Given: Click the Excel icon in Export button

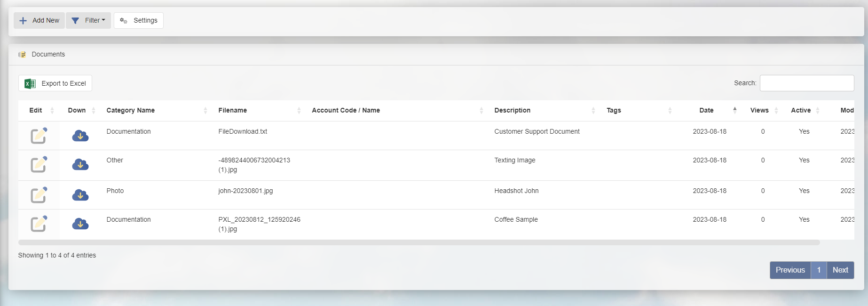Looking at the screenshot, I should 30,83.
